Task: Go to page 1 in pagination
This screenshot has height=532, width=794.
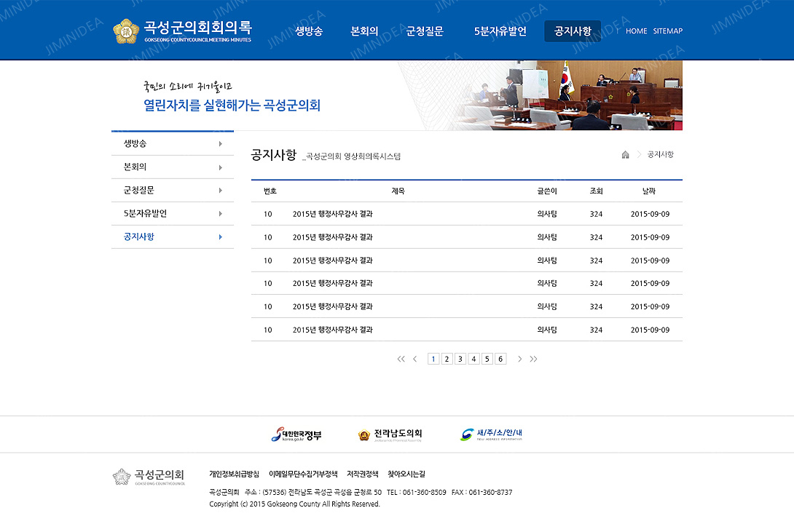Action: (433, 359)
